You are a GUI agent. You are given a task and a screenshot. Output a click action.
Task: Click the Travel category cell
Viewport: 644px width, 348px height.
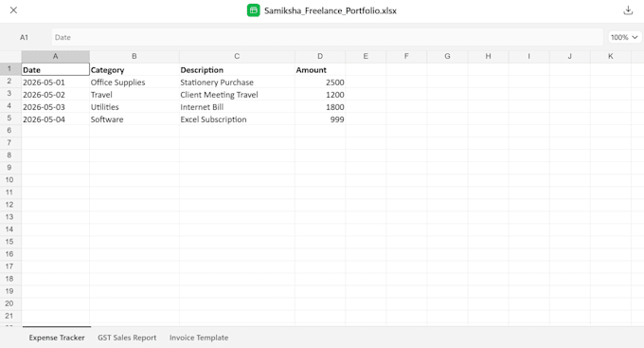pyautogui.click(x=134, y=94)
